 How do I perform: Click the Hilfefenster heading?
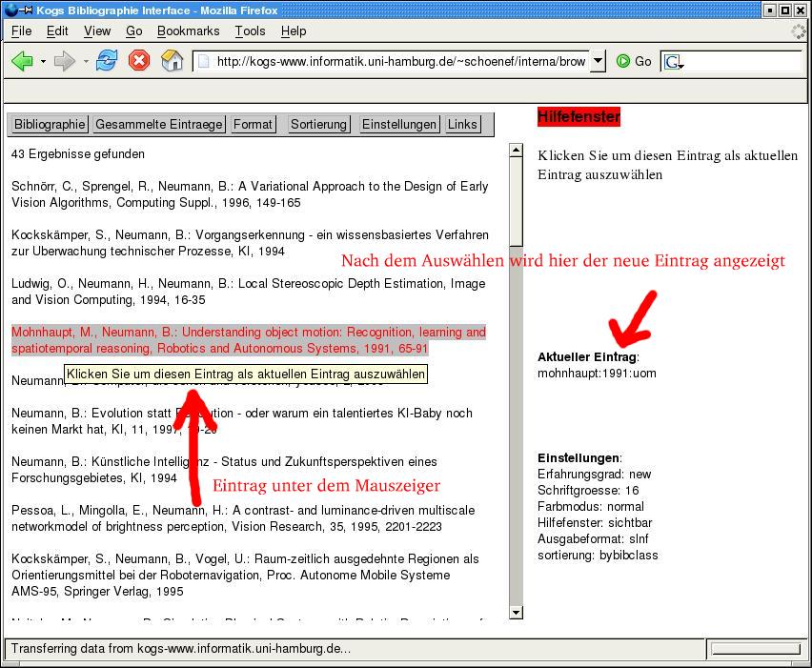coord(579,116)
